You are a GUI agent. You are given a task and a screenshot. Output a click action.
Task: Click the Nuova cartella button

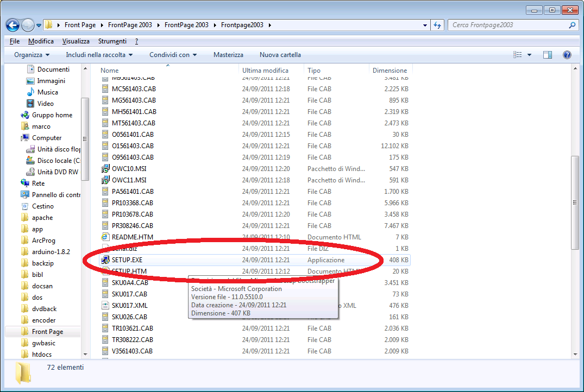coord(280,55)
